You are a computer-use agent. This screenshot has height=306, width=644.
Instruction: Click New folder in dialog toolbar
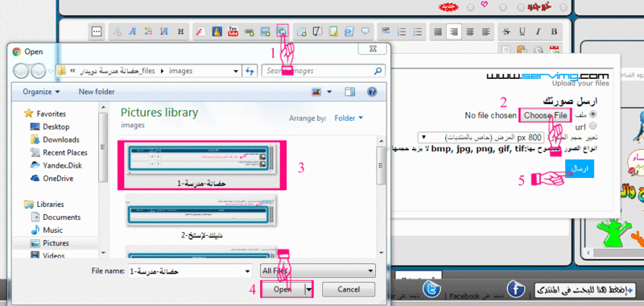[x=97, y=92]
